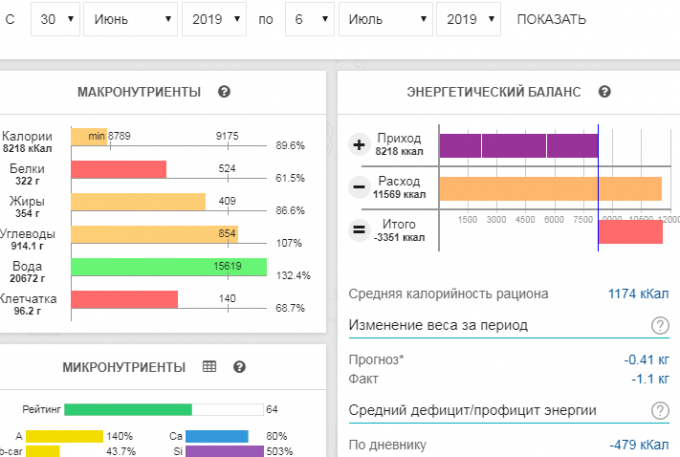Viewport: 680px width, 457px height.
Task: Click the help icon beside МАКРОНУТРИЕНТЫ
Action: tap(224, 92)
